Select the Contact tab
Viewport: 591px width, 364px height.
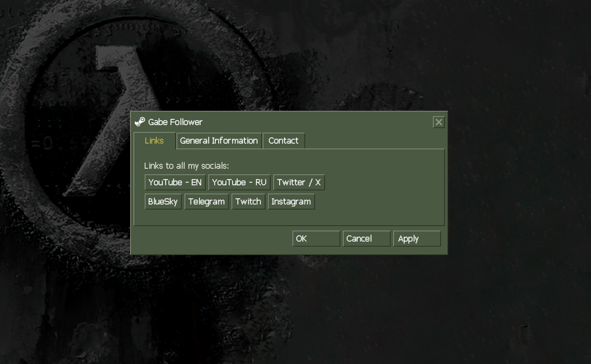[x=283, y=141]
